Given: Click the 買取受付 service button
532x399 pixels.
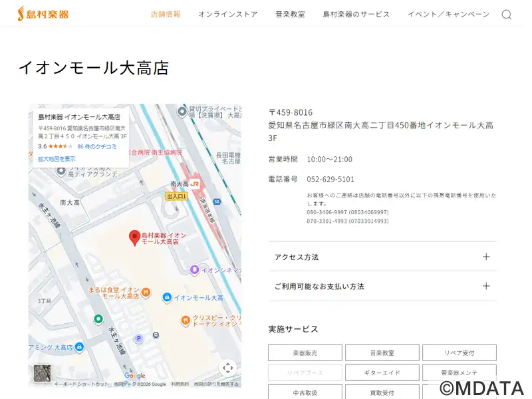Looking at the screenshot, I should 382,392.
